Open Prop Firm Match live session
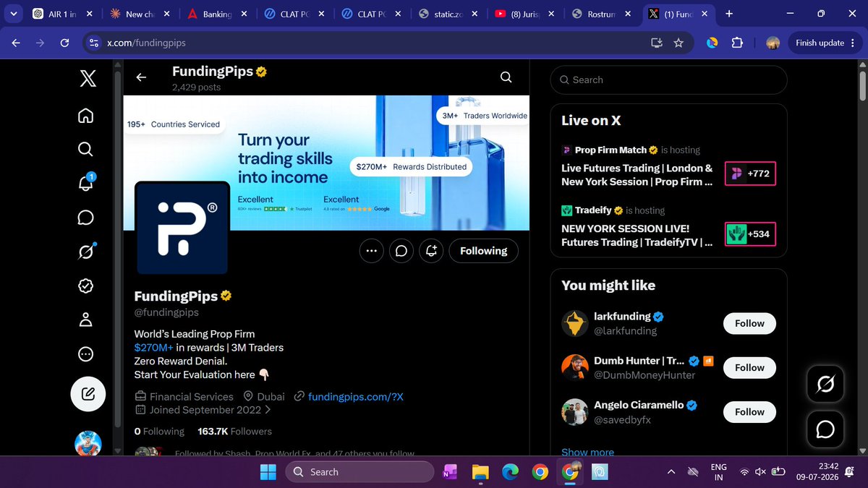 point(637,175)
